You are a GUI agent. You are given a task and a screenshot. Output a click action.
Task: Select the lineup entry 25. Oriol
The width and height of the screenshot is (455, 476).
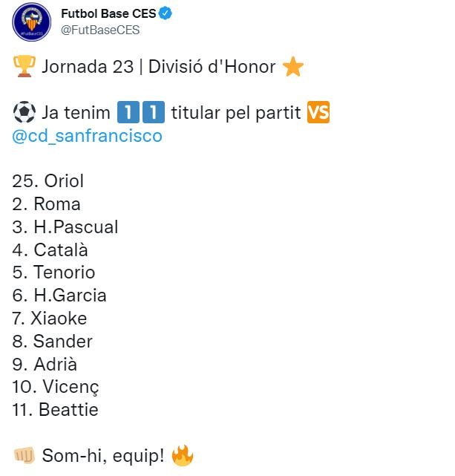click(x=48, y=181)
